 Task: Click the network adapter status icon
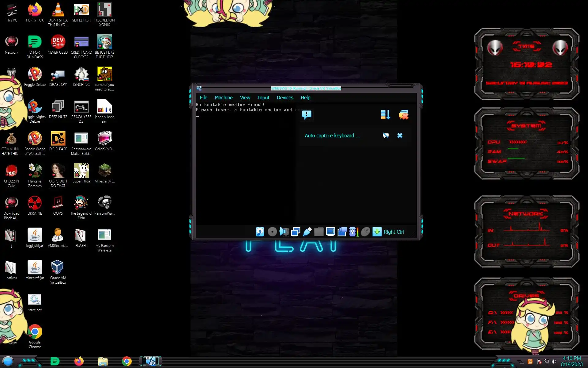coord(296,232)
